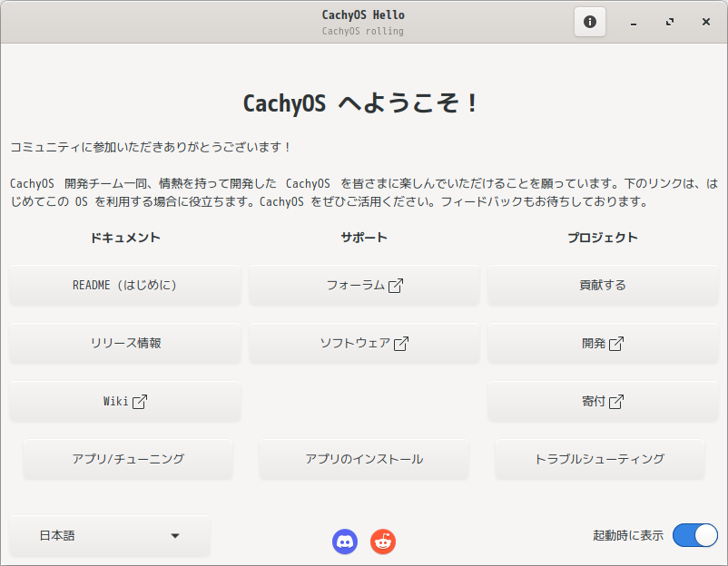The width and height of the screenshot is (728, 566).
Task: Open the README (はじめに) button
Action: 125,285
